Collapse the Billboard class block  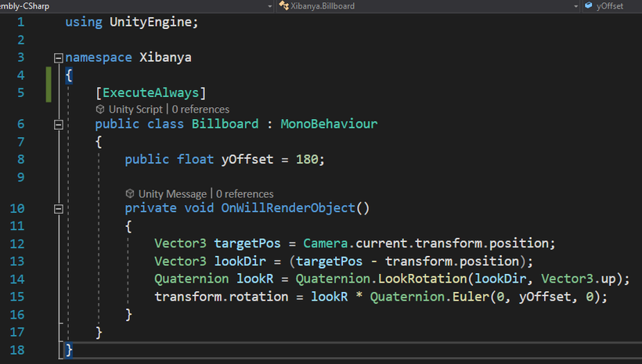pyautogui.click(x=59, y=124)
